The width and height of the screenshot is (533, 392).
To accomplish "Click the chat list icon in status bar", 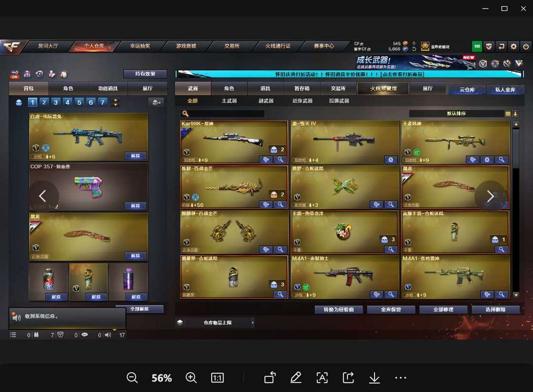I will (13, 335).
